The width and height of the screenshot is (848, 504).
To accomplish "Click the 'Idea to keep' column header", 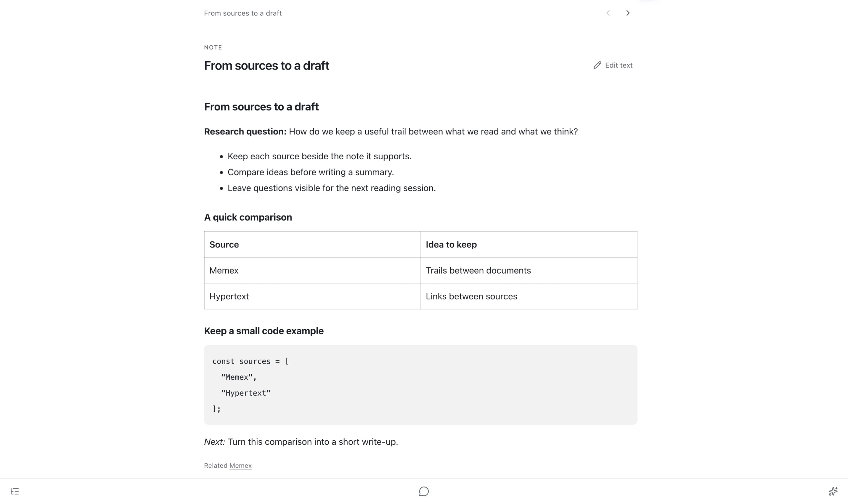I will coord(529,244).
